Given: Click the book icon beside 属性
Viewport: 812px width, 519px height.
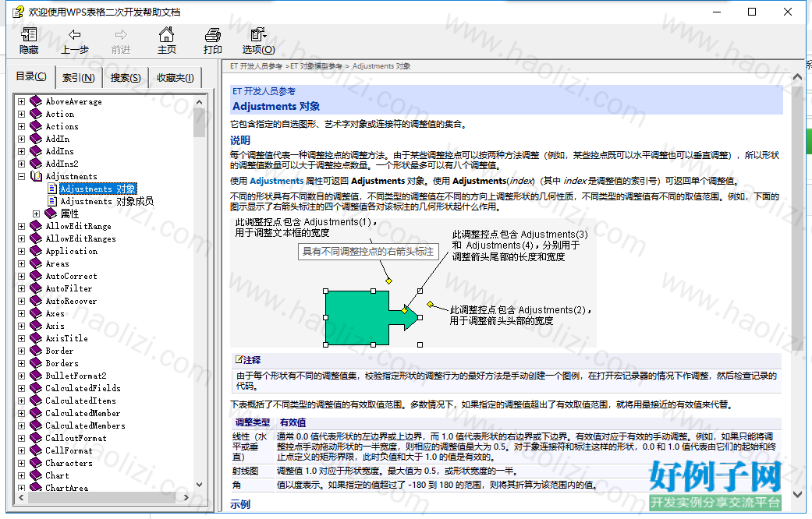Looking at the screenshot, I should 51,214.
